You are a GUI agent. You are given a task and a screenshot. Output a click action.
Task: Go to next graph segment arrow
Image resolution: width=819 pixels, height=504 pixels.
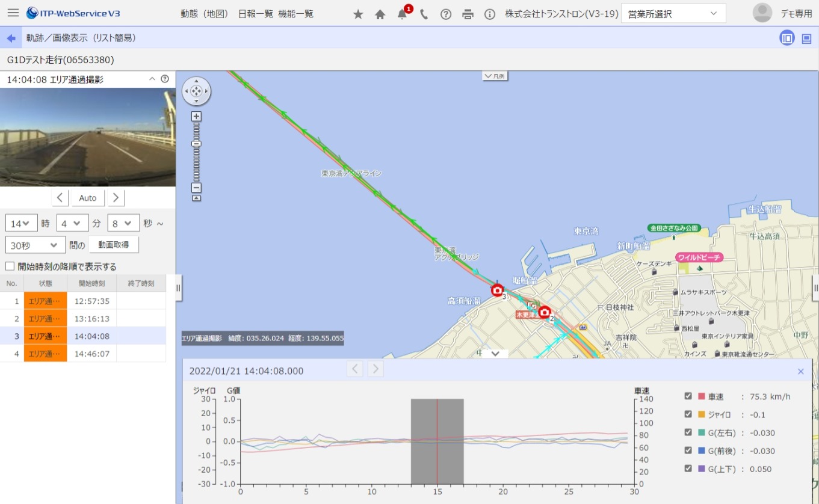[x=376, y=369]
